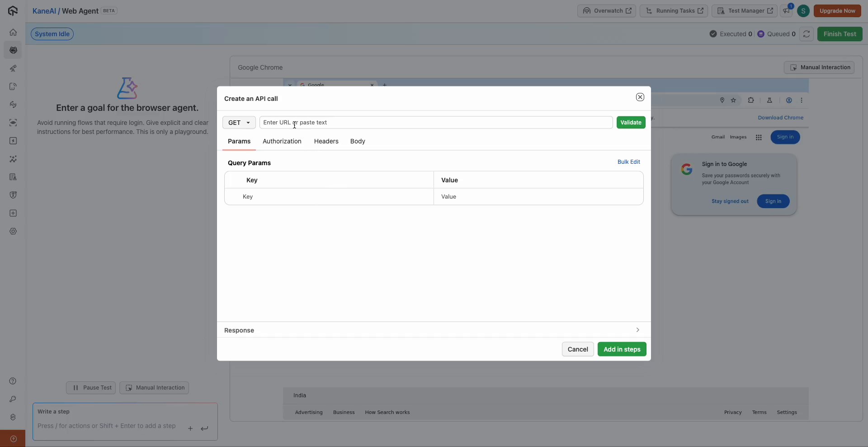Click the Add in steps button
The height and width of the screenshot is (447, 868).
622,349
